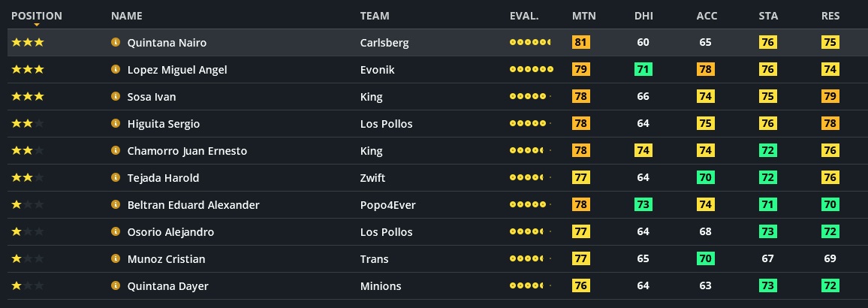This screenshot has width=868, height=308.
Task: Click Quintana Nairo's orange MTN 81 badge
Action: click(581, 43)
